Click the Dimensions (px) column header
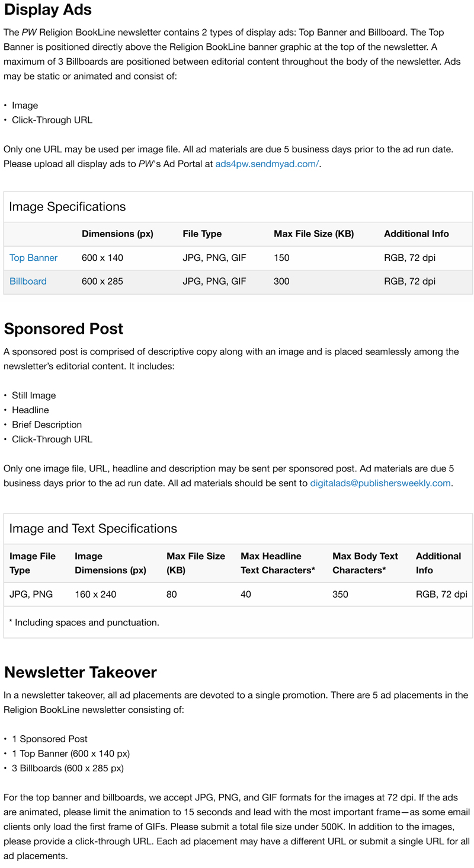474x868 pixels. coord(117,234)
